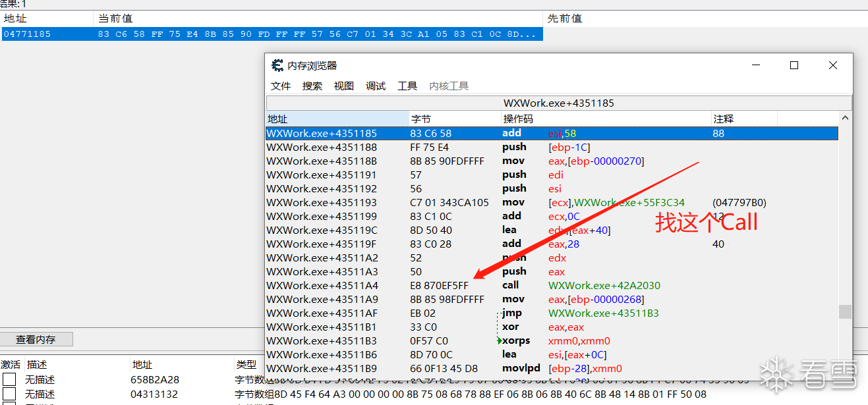The image size is (868, 405).
Task: Toggle the activation checkbox for address 658B2A28
Action: click(9, 379)
